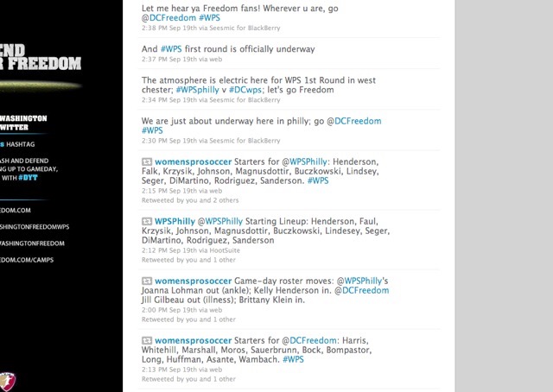553x392 pixels.
Task: Open womensprosoccer profile on roster moves tweet
Action: pyautogui.click(x=197, y=281)
